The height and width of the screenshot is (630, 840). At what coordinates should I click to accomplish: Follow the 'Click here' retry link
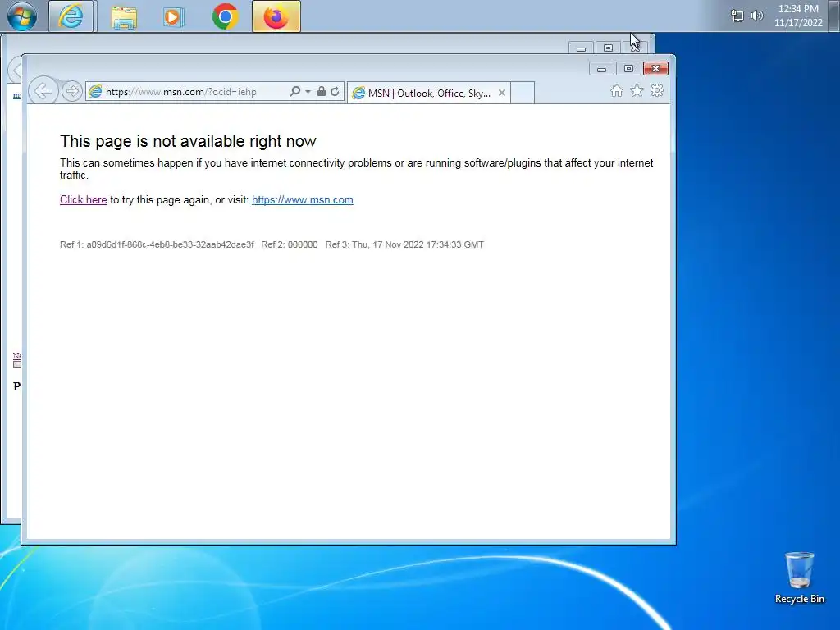(x=84, y=200)
